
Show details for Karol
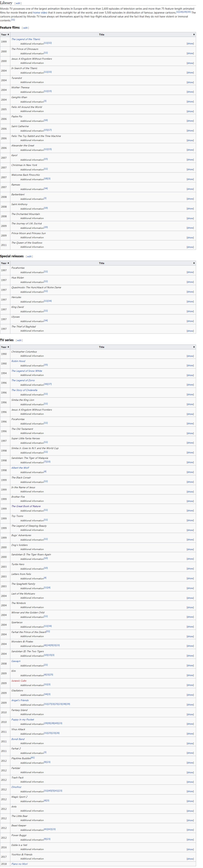(190, 159)
